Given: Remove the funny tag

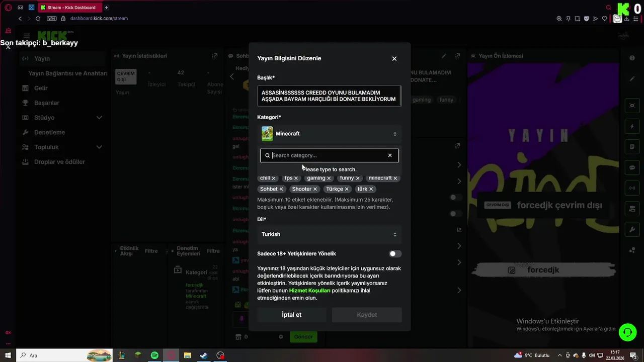Looking at the screenshot, I should pos(358,178).
